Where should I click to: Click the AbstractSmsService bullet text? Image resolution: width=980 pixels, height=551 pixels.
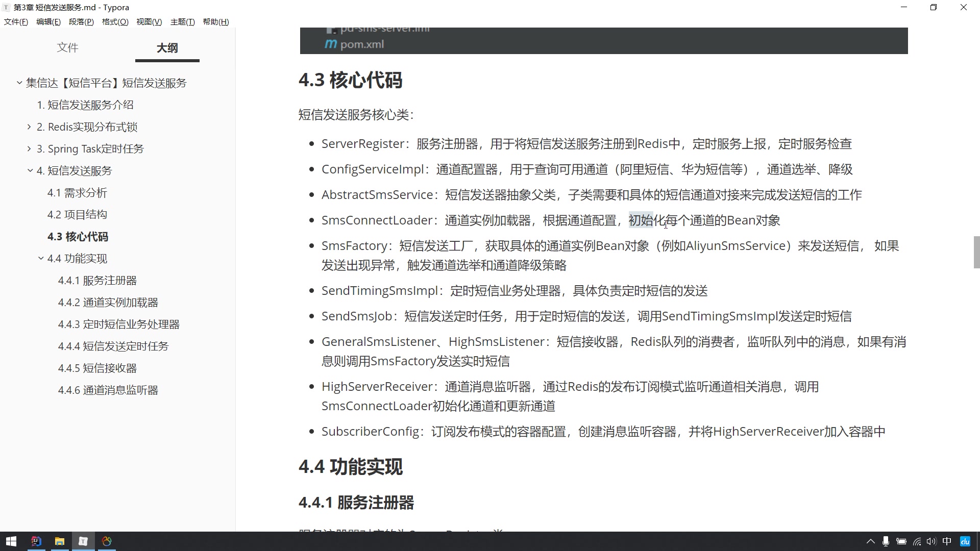(x=592, y=195)
